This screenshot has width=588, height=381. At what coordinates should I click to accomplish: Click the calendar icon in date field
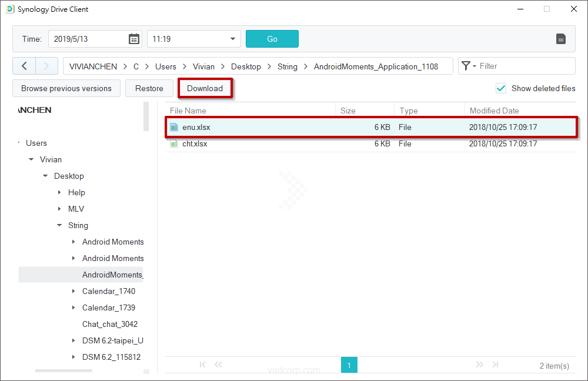click(134, 39)
